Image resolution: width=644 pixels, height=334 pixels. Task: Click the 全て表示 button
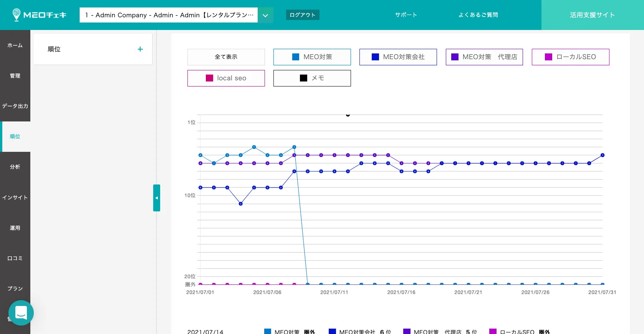[226, 57]
